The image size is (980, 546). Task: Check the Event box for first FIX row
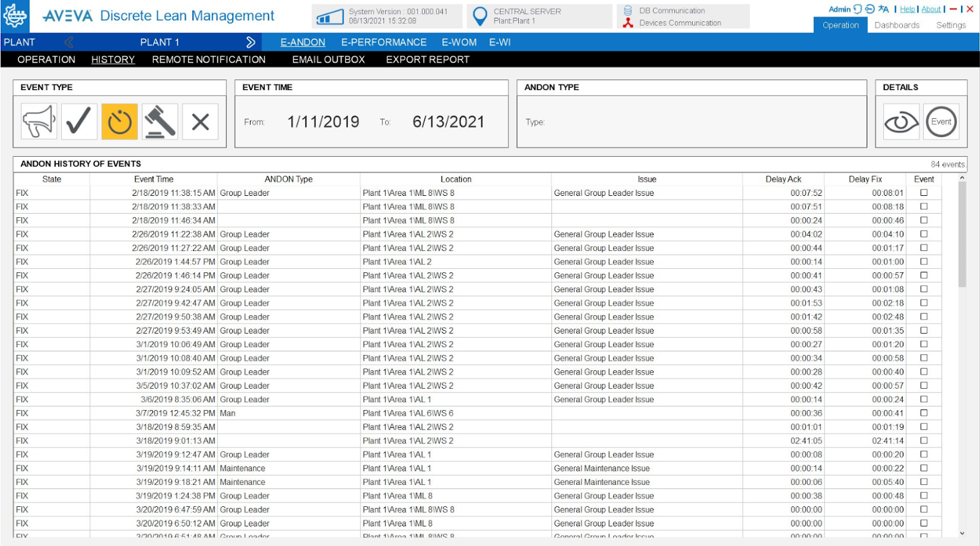924,193
